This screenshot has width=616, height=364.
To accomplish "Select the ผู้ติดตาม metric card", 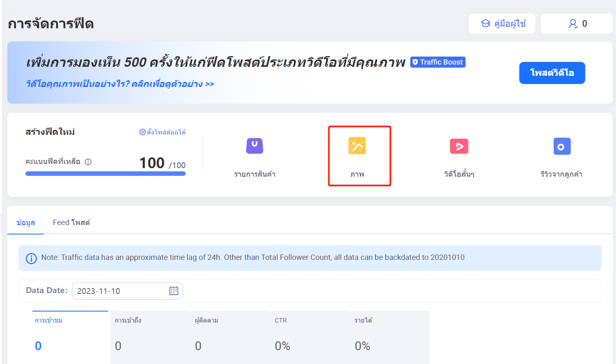I will pyautogui.click(x=230, y=336).
